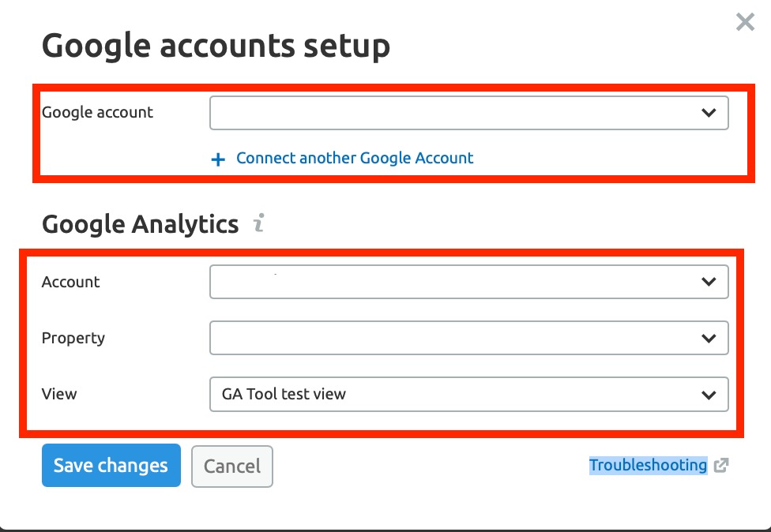771x532 pixels.
Task: Click the Property field label
Action: [x=73, y=338]
